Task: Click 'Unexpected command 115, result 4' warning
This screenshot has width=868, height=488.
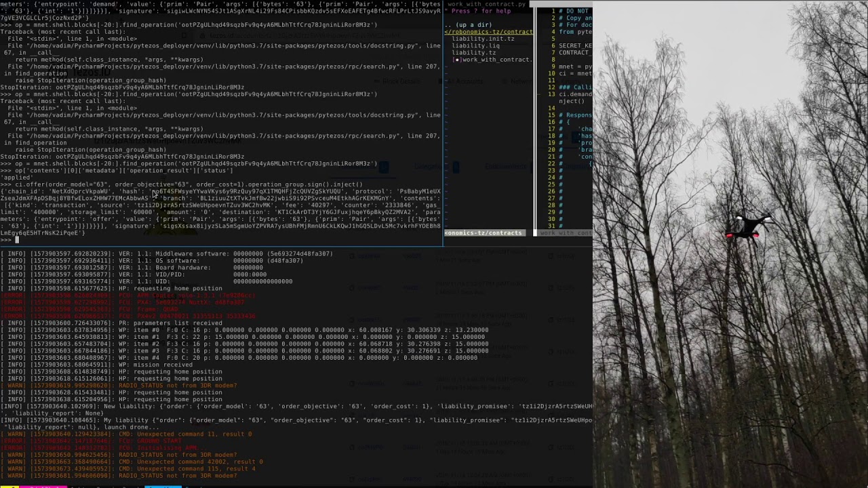Action: coord(128,468)
